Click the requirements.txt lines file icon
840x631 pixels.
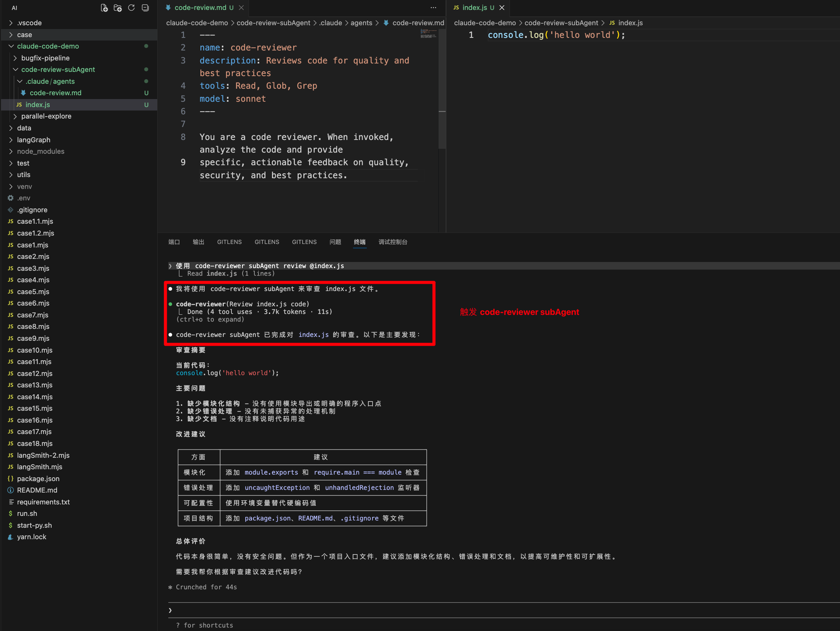tap(11, 502)
